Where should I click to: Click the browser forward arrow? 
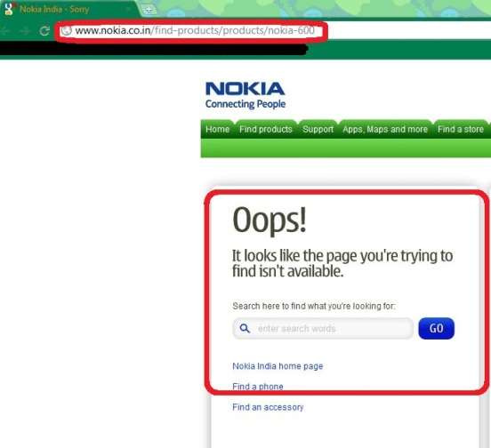click(x=24, y=30)
